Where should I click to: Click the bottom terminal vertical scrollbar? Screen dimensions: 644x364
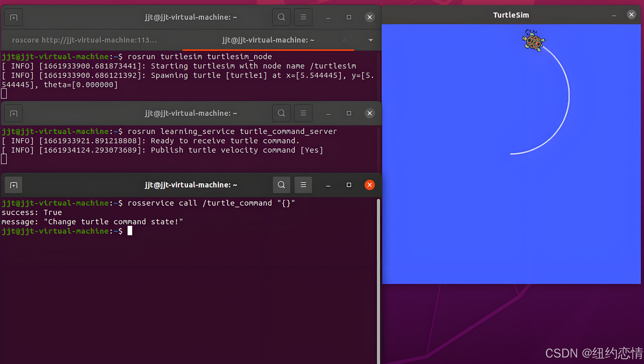click(378, 275)
